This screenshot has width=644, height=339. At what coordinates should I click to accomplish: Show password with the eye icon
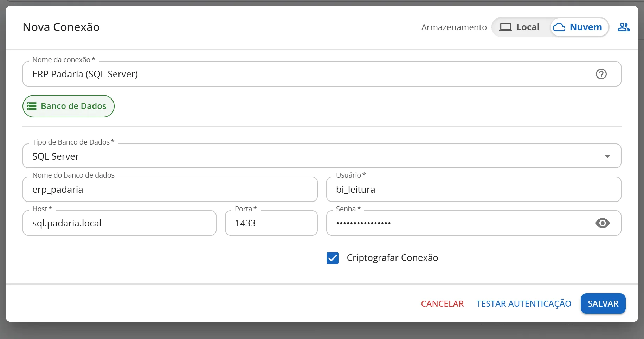(603, 223)
